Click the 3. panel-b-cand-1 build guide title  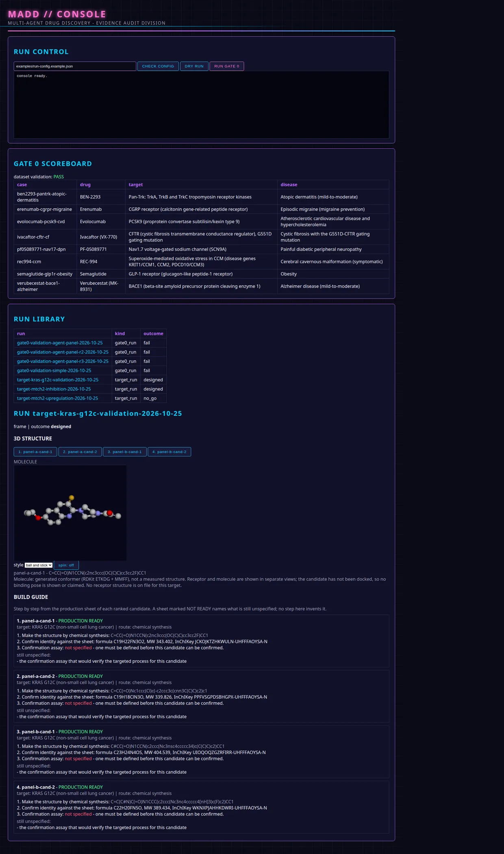36,732
